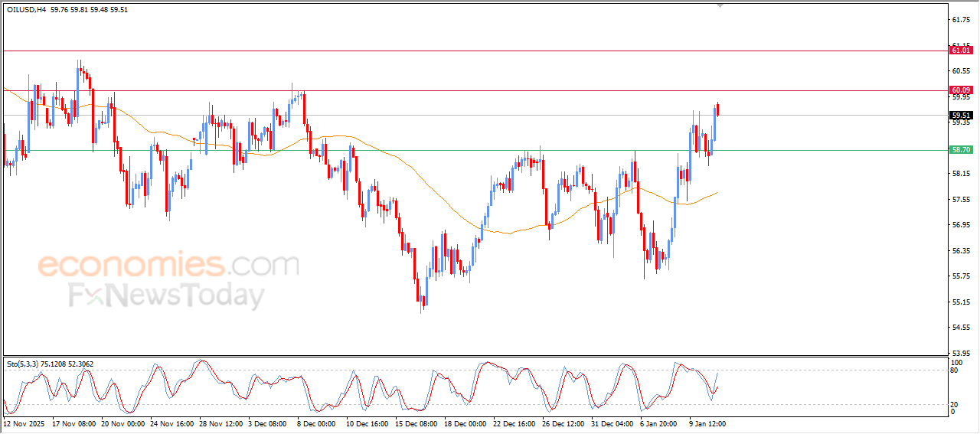Click the red 60.09 price tag

960,90
